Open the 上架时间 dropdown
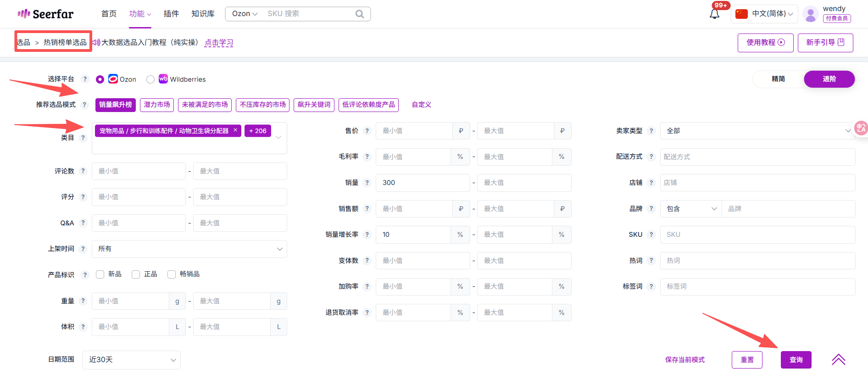The image size is (868, 380). pyautogui.click(x=189, y=249)
